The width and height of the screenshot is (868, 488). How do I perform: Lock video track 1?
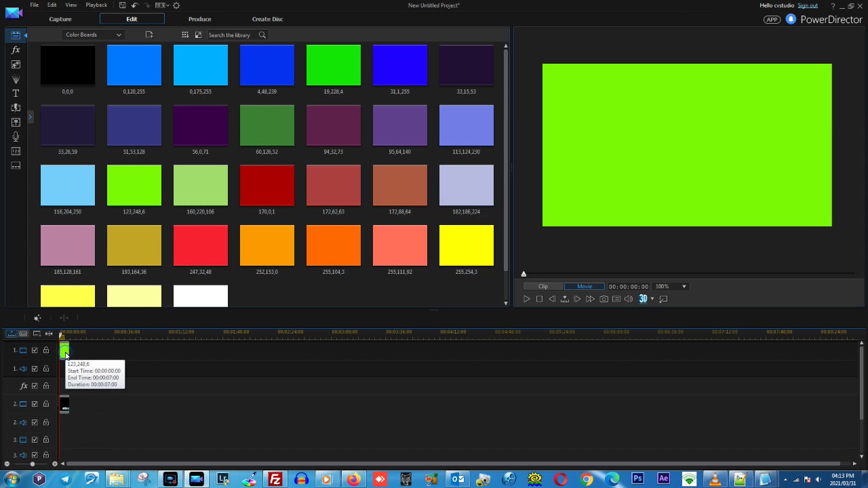tap(46, 350)
